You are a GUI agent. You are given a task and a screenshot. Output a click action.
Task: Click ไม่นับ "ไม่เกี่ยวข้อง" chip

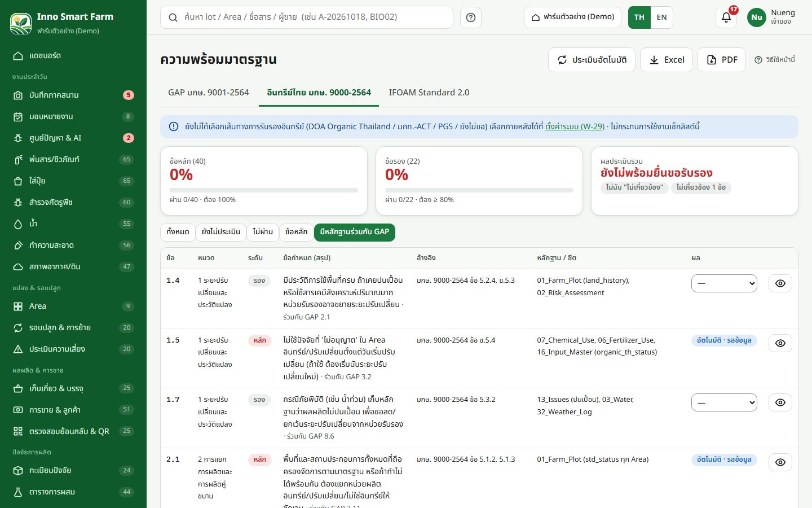634,187
